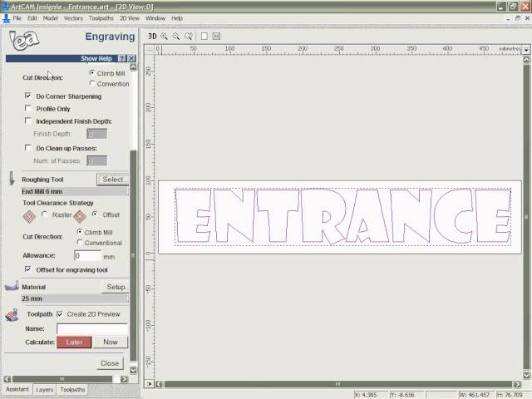This screenshot has width=532, height=399.
Task: Click Engraving panel scroll down arrow
Action: tap(133, 370)
